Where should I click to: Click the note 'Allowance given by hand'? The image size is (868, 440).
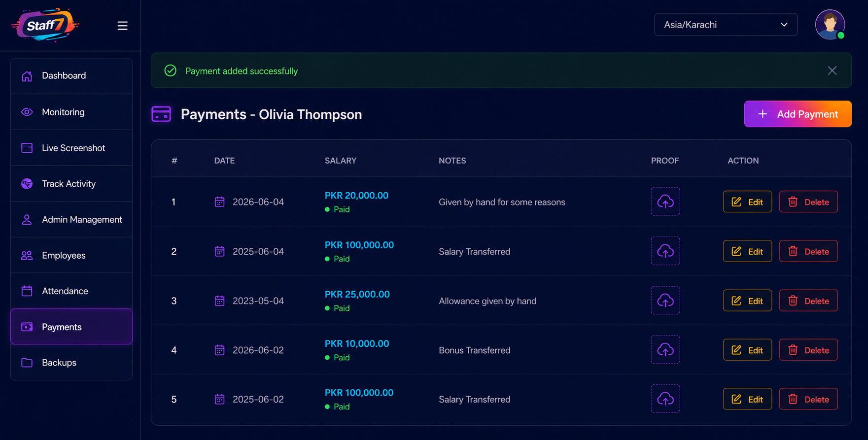click(x=487, y=301)
